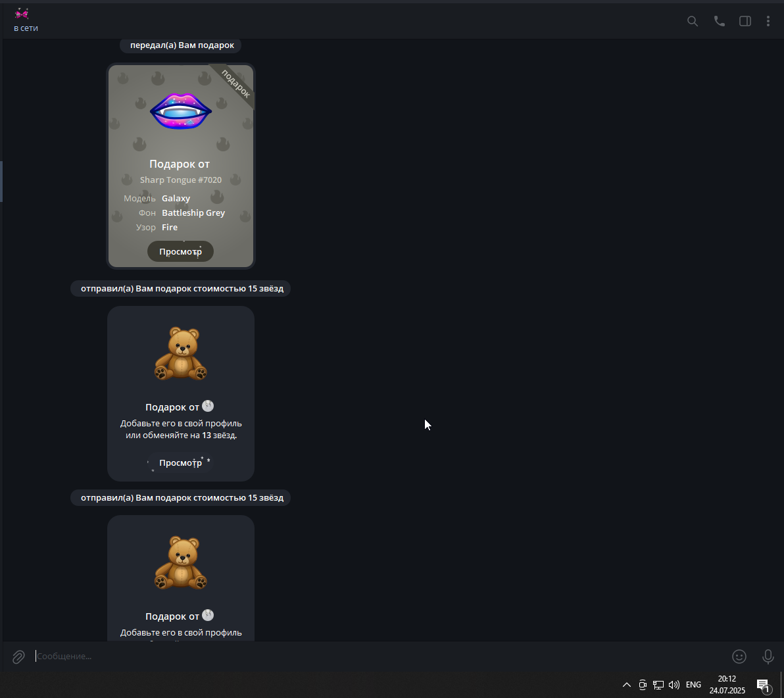Image resolution: width=784 pixels, height=698 pixels.
Task: View the first teddy bear gift
Action: [x=180, y=463]
